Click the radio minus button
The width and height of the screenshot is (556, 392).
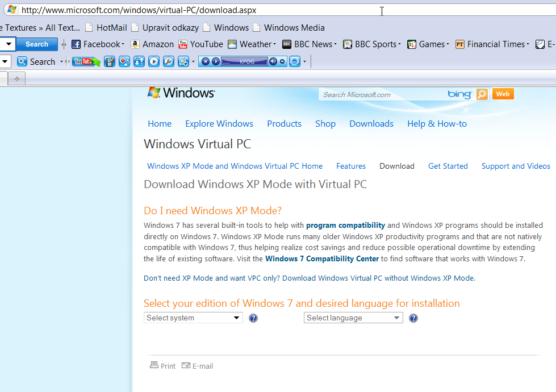[x=282, y=62]
